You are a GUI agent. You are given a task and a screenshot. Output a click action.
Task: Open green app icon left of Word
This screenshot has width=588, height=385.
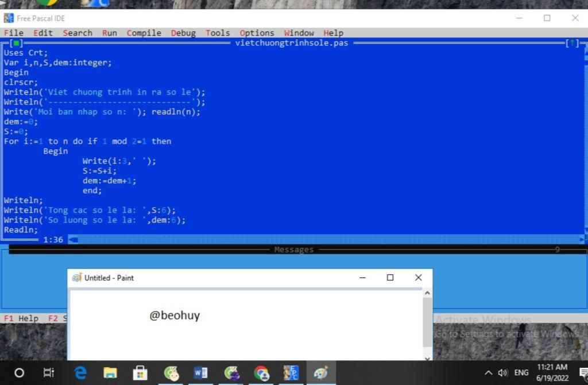click(x=171, y=372)
